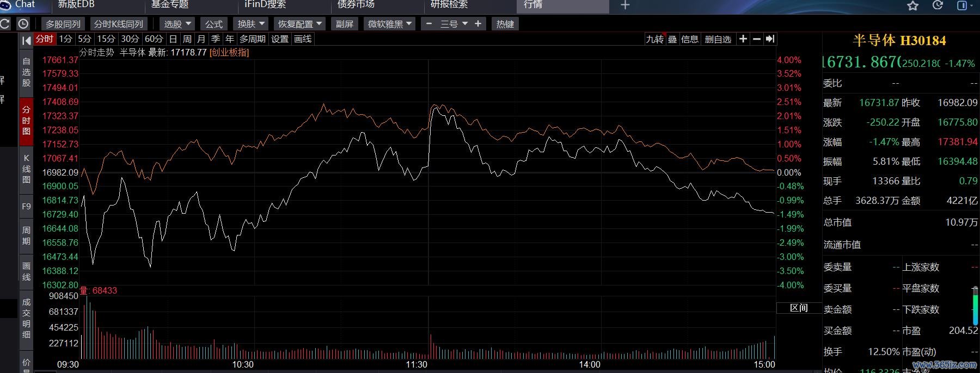
Task: Open the 恢复配置 dropdown
Action: pos(300,24)
